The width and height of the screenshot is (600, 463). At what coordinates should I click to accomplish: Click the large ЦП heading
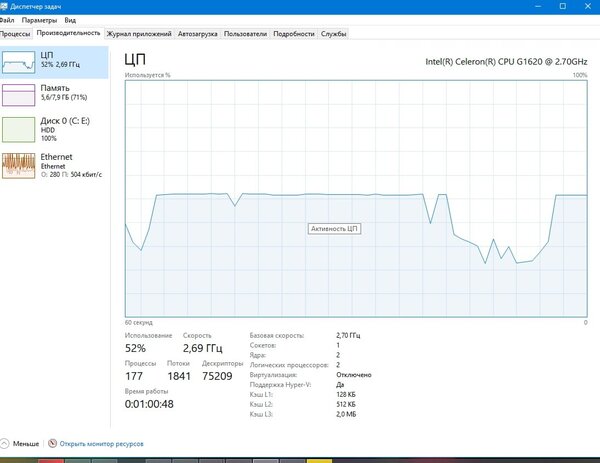[135, 60]
